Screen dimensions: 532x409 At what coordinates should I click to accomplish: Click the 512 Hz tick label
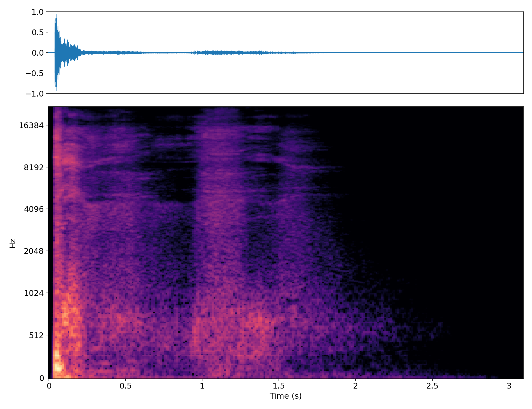point(36,335)
